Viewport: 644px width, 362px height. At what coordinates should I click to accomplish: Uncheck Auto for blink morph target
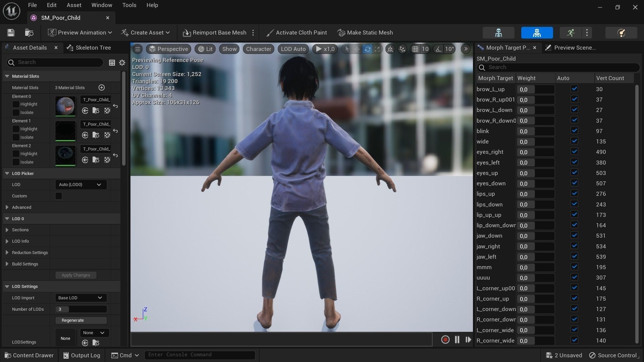coord(574,131)
